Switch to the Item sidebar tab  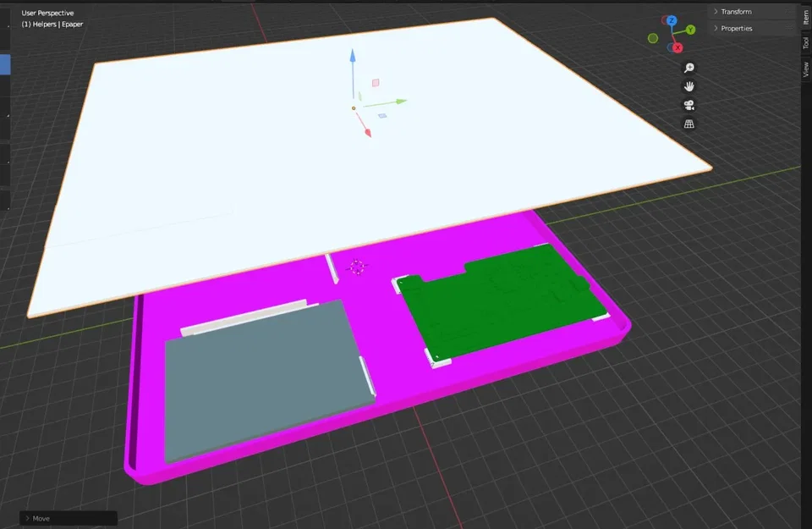point(806,18)
